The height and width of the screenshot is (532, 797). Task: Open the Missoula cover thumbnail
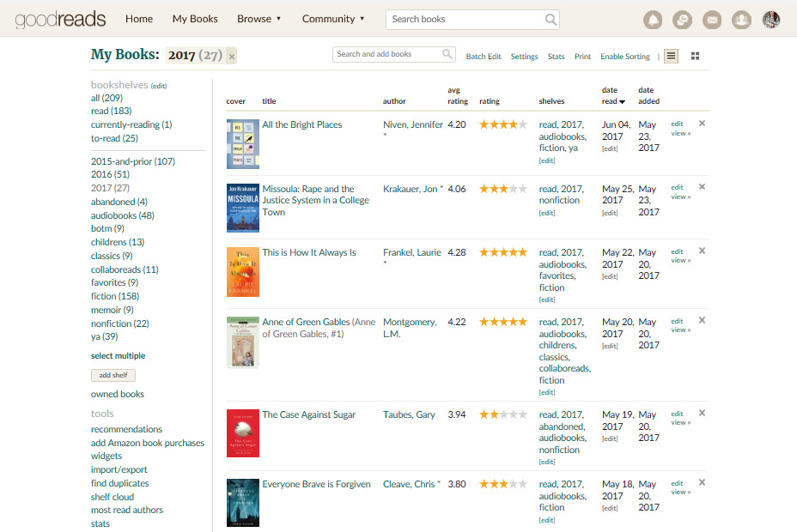(243, 209)
